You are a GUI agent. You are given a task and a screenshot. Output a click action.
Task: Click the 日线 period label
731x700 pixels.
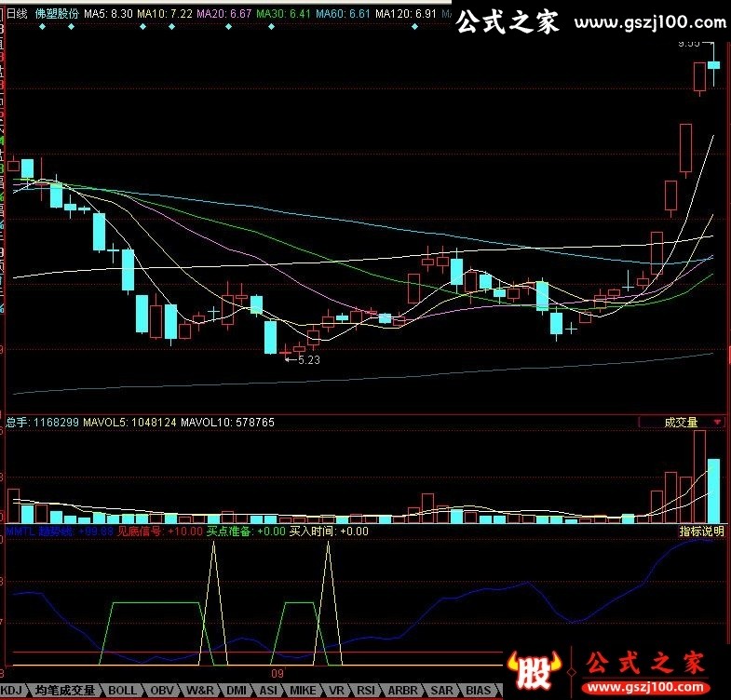pos(17,14)
